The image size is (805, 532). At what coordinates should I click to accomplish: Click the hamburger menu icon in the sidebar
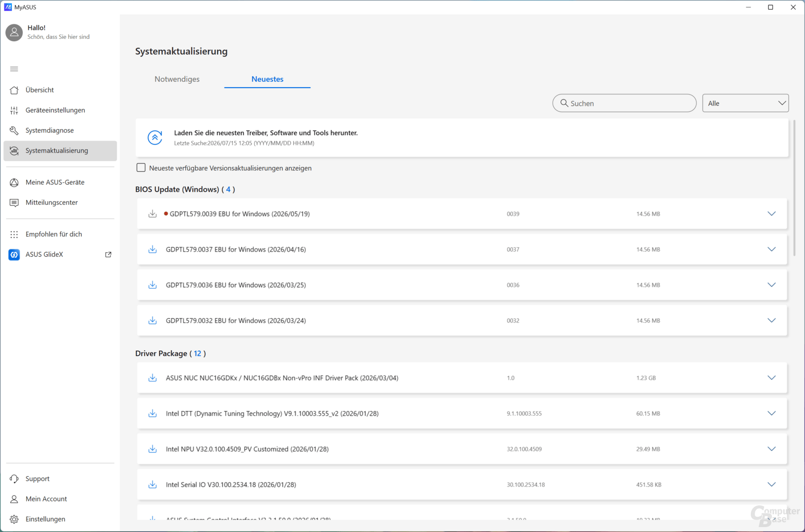[14, 69]
